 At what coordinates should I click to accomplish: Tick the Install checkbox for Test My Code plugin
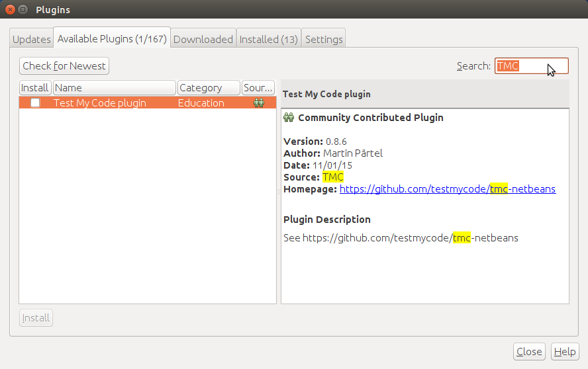[35, 102]
